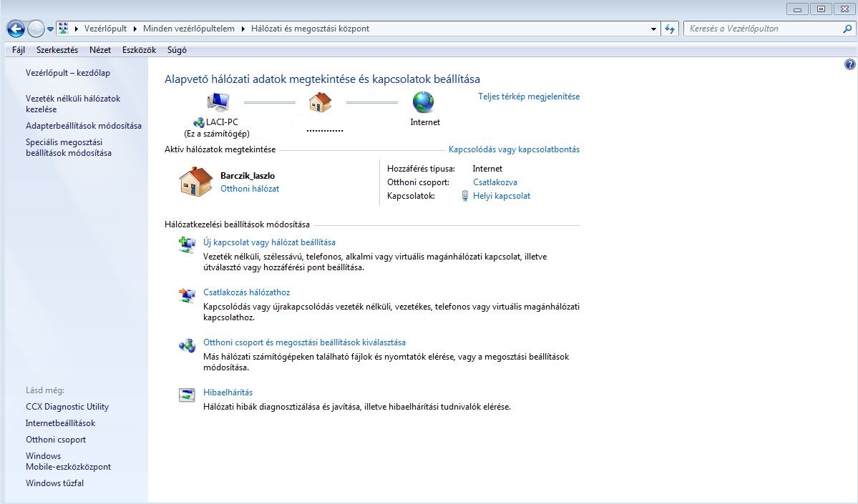Open CCX Diagnostic Utility

(x=67, y=407)
